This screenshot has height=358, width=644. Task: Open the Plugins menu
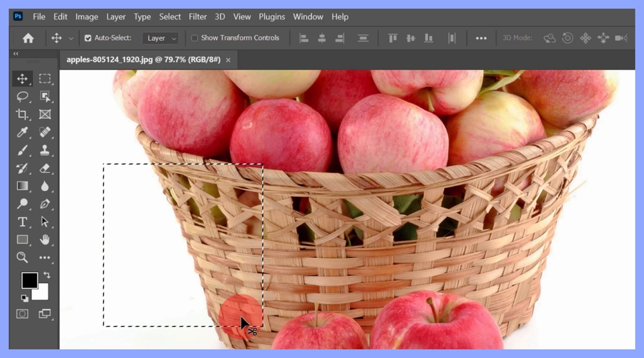pos(272,17)
